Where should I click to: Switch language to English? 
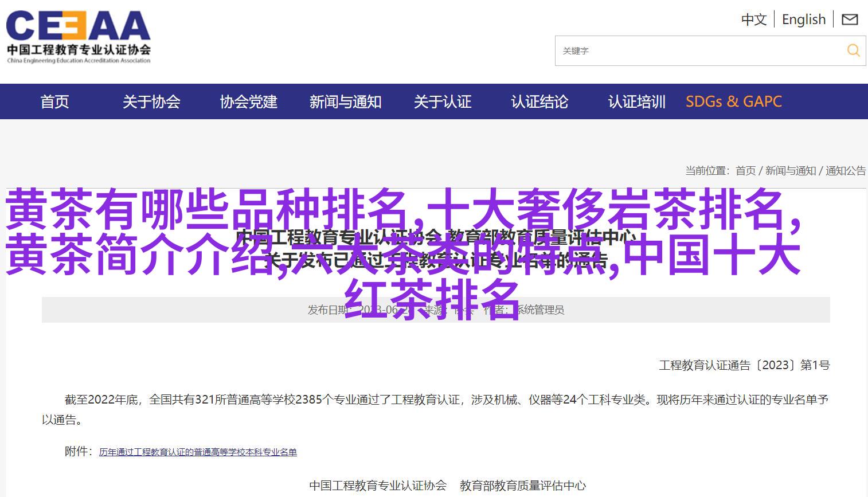[x=803, y=19]
